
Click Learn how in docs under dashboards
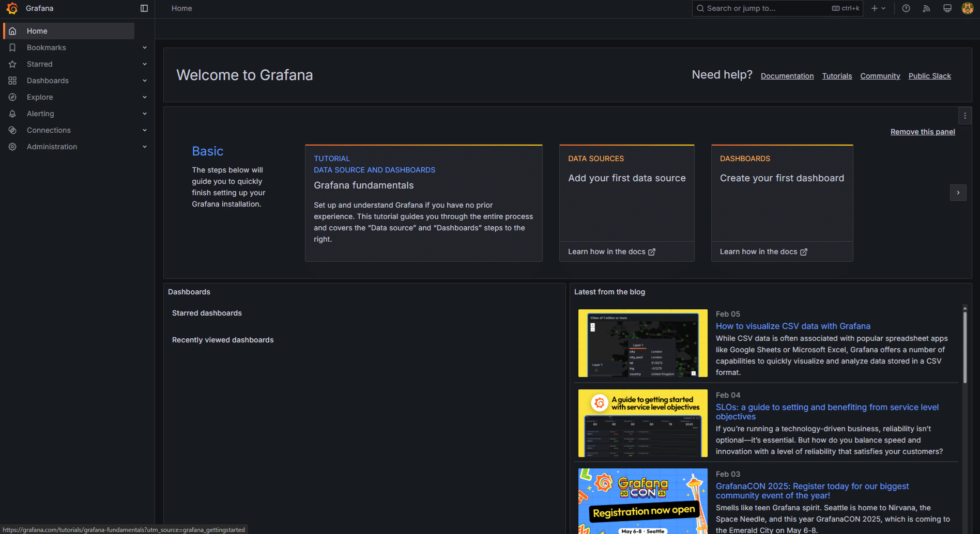(x=763, y=252)
